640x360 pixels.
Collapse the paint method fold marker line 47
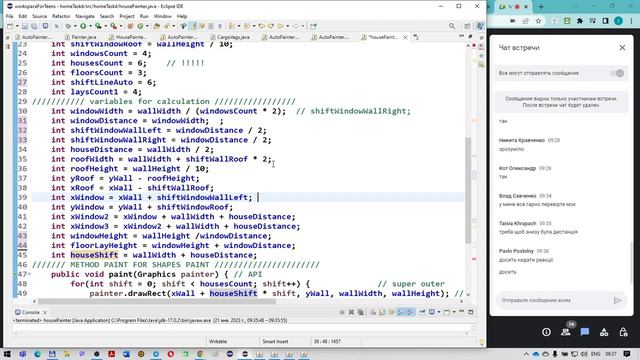click(29, 274)
